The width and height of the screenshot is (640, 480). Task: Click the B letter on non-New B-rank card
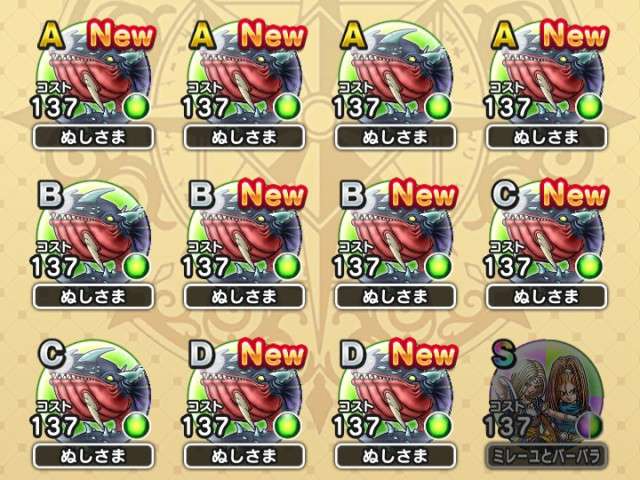click(51, 194)
